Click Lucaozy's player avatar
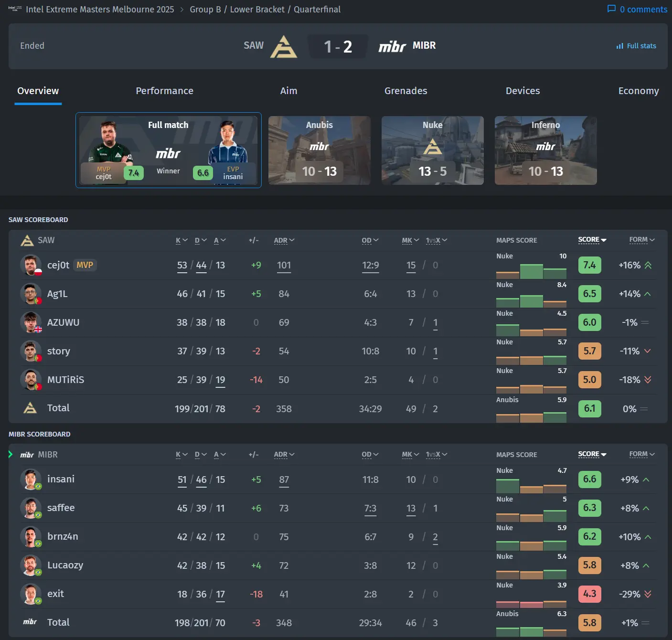 tap(31, 565)
